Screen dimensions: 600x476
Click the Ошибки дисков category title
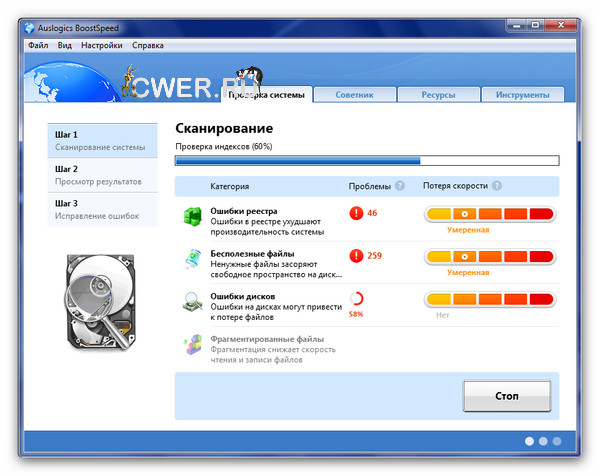(x=243, y=296)
